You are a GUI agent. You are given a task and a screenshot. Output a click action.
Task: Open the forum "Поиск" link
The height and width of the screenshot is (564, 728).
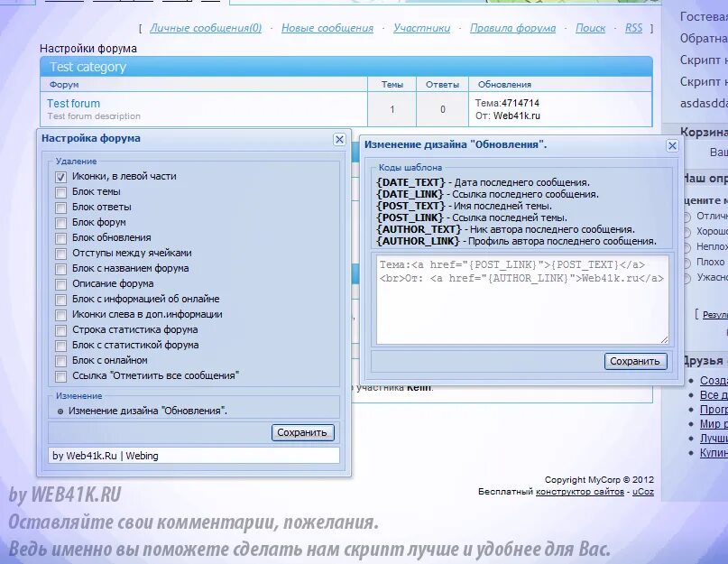[590, 28]
